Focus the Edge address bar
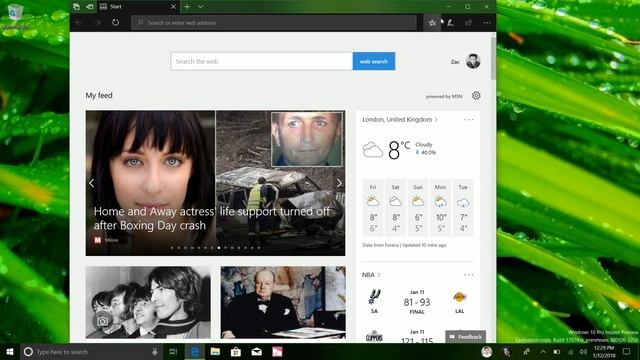Image resolution: width=640 pixels, height=360 pixels. click(274, 23)
